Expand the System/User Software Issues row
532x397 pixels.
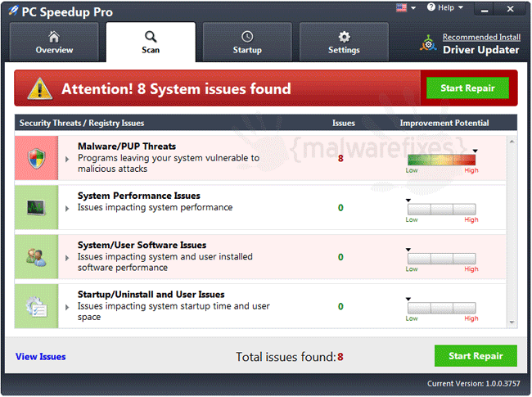tap(67, 258)
